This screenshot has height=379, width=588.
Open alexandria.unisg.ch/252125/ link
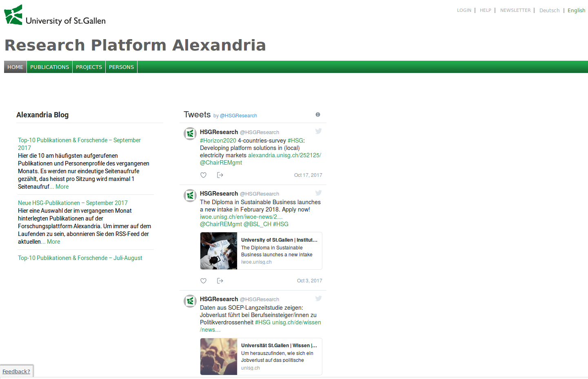click(284, 155)
